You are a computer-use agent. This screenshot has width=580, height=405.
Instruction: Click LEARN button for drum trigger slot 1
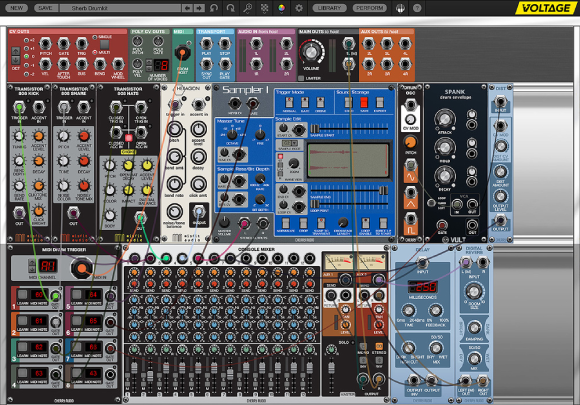tap(23, 295)
